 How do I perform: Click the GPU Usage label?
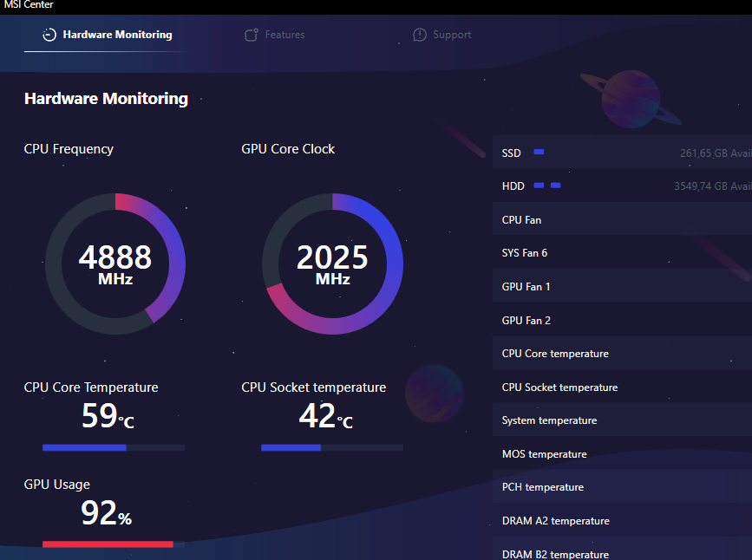click(x=56, y=485)
